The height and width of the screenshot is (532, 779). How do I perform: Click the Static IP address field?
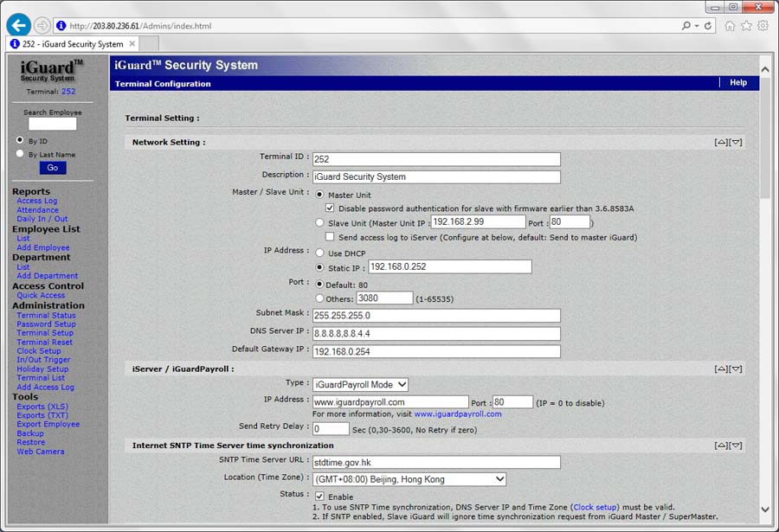tap(450, 266)
